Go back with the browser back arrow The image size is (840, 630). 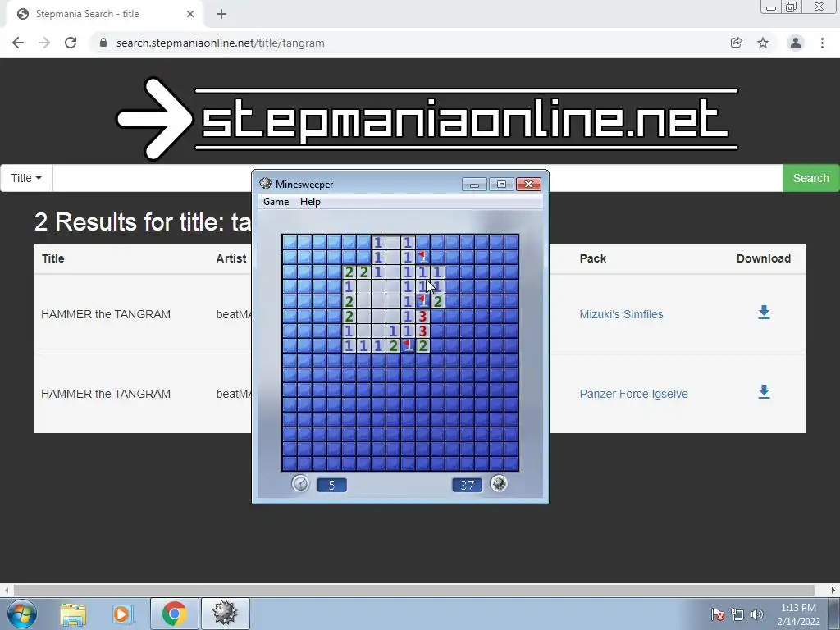pyautogui.click(x=18, y=43)
